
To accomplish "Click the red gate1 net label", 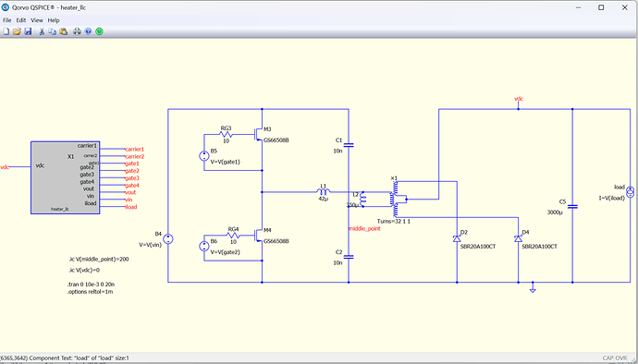I will pyautogui.click(x=132, y=164).
